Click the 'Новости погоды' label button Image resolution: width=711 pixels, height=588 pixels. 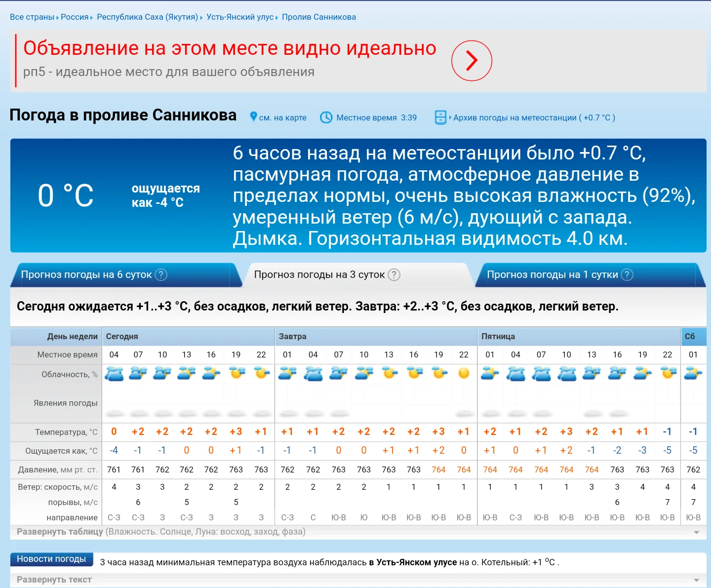(x=51, y=559)
